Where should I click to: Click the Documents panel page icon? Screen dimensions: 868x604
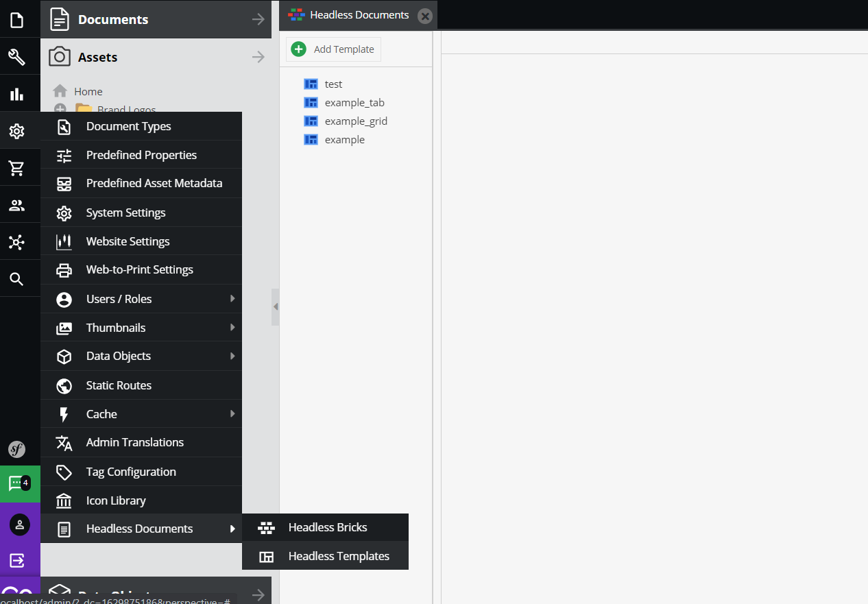point(60,19)
